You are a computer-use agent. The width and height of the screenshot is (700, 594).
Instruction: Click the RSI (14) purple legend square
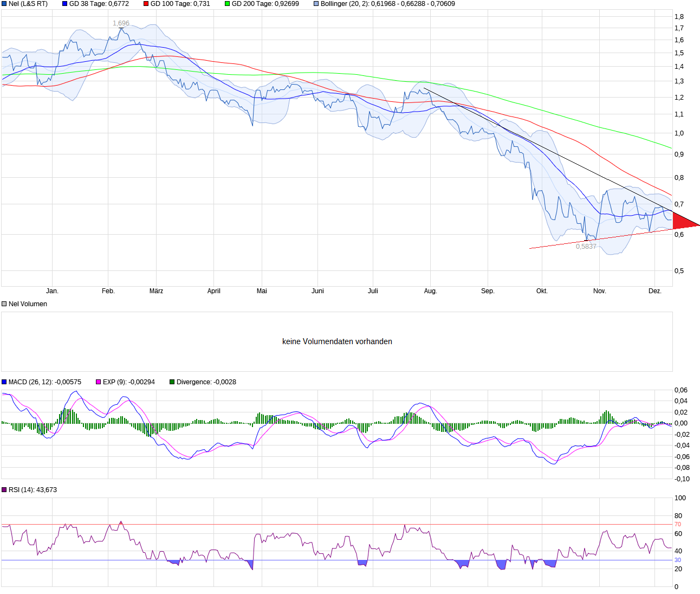tap(4, 490)
